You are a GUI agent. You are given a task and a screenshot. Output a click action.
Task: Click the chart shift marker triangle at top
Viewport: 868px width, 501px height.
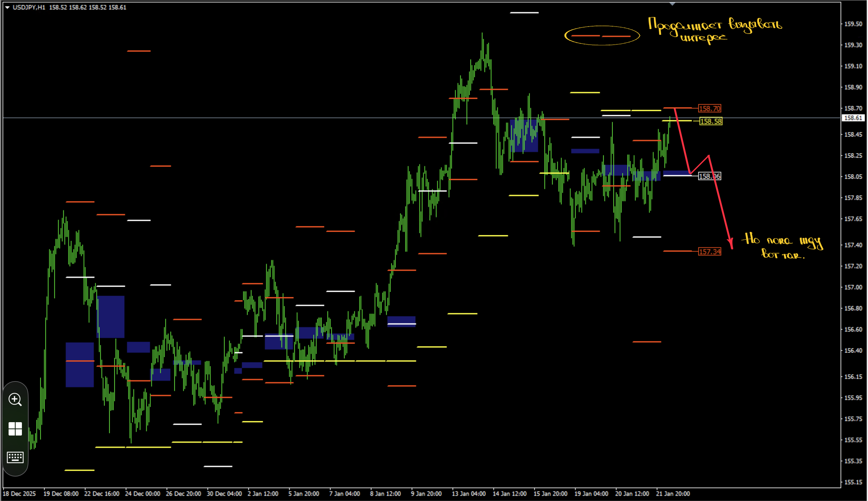pyautogui.click(x=672, y=4)
